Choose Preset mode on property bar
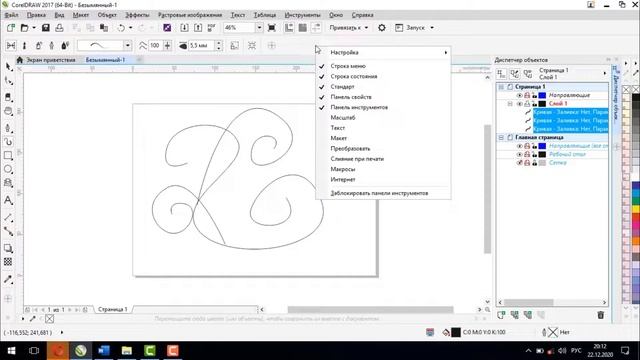Screen dimensions: 640x360 pos(11,45)
